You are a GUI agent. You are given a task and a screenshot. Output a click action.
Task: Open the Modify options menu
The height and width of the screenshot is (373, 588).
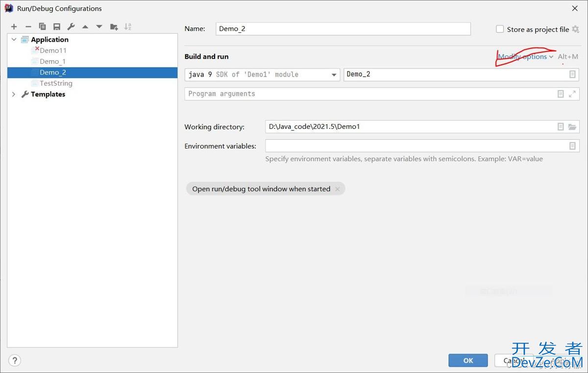click(525, 57)
